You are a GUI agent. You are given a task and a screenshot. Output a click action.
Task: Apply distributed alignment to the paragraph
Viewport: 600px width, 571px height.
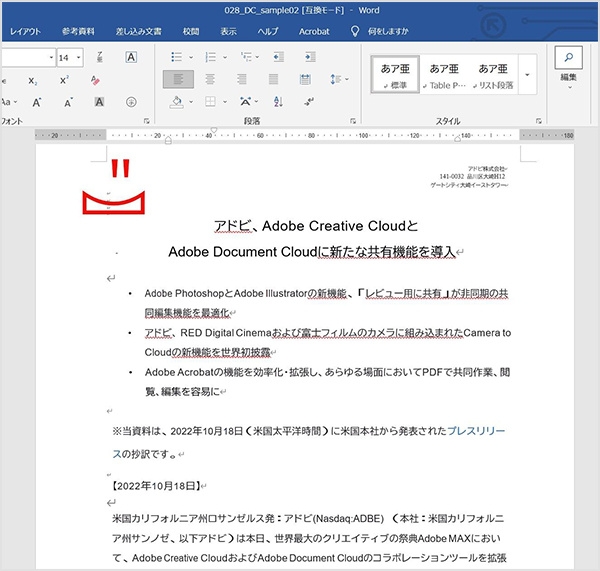point(305,79)
